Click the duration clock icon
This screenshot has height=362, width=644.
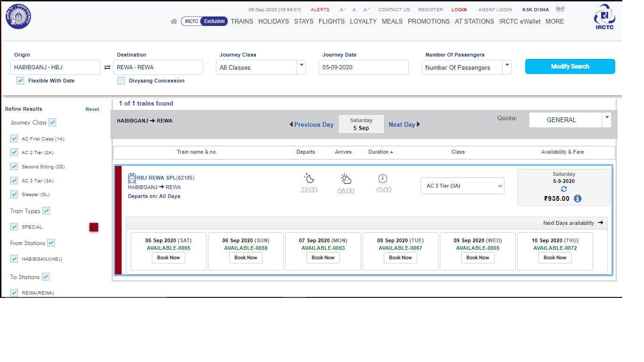click(383, 179)
